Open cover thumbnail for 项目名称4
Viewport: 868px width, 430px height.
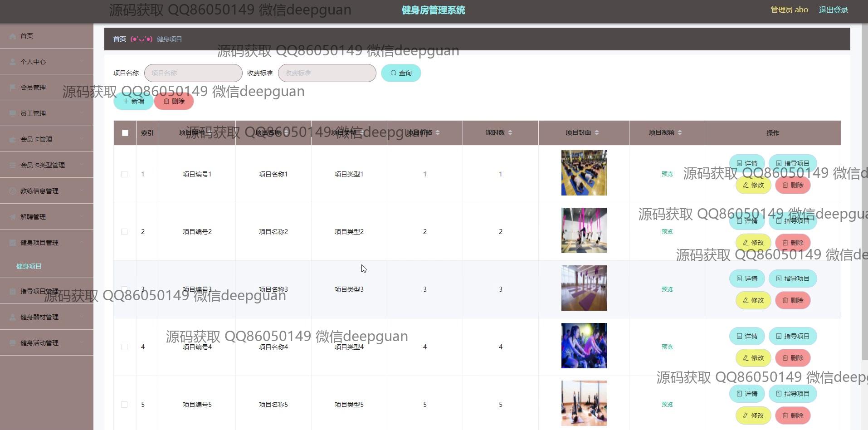(x=584, y=346)
